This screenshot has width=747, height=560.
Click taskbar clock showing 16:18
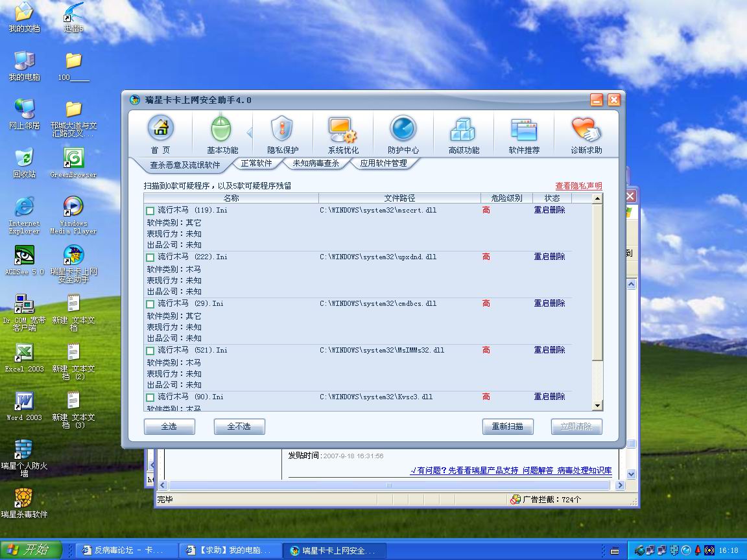(728, 550)
